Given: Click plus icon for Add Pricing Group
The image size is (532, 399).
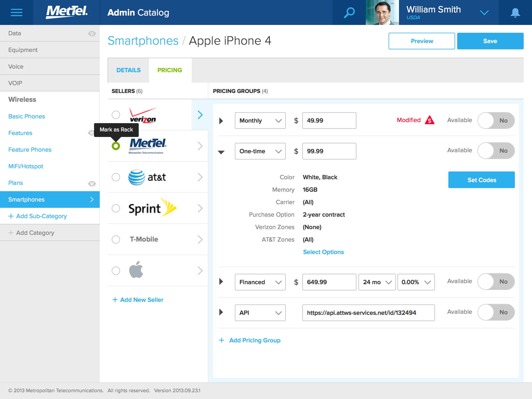Looking at the screenshot, I should (x=222, y=340).
